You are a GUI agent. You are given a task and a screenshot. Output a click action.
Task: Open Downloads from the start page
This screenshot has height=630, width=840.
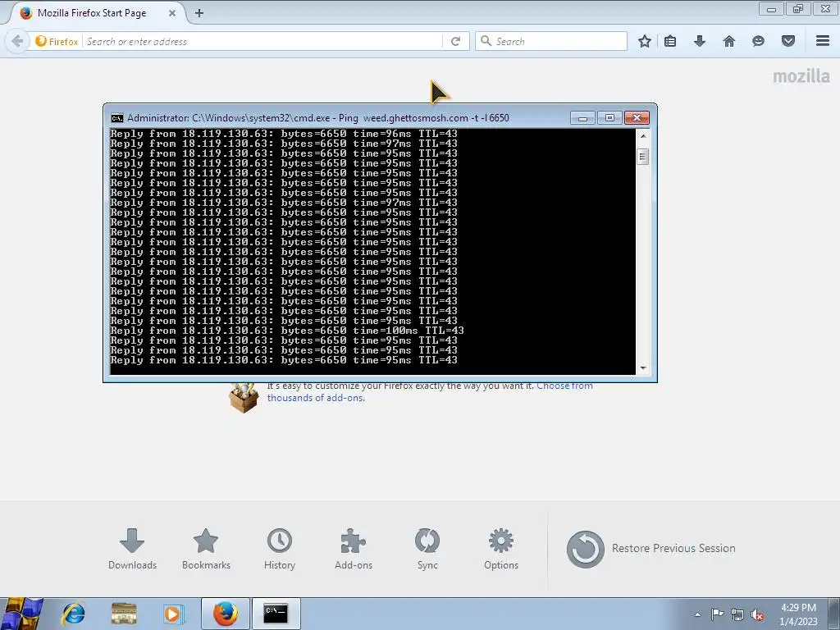pos(132,549)
